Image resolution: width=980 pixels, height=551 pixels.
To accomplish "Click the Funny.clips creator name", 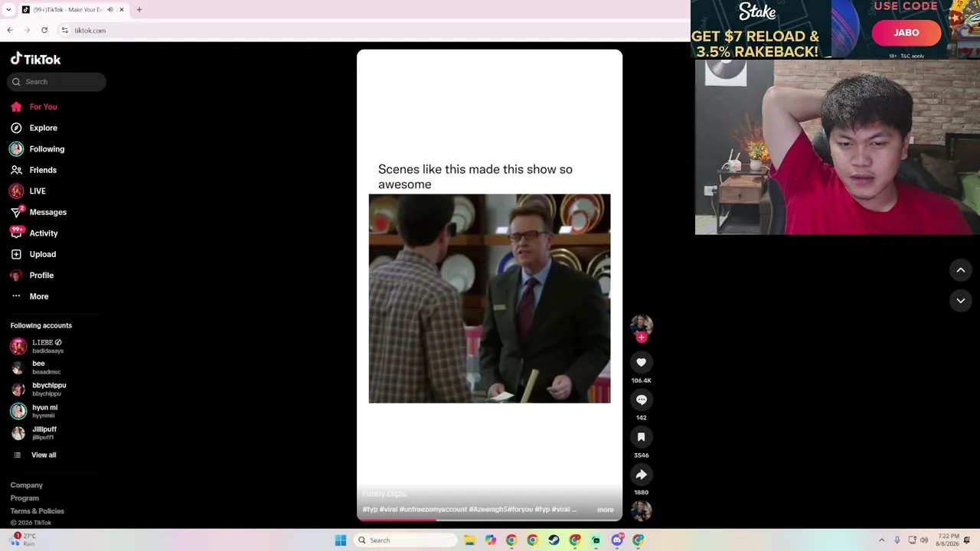I will 384,494.
